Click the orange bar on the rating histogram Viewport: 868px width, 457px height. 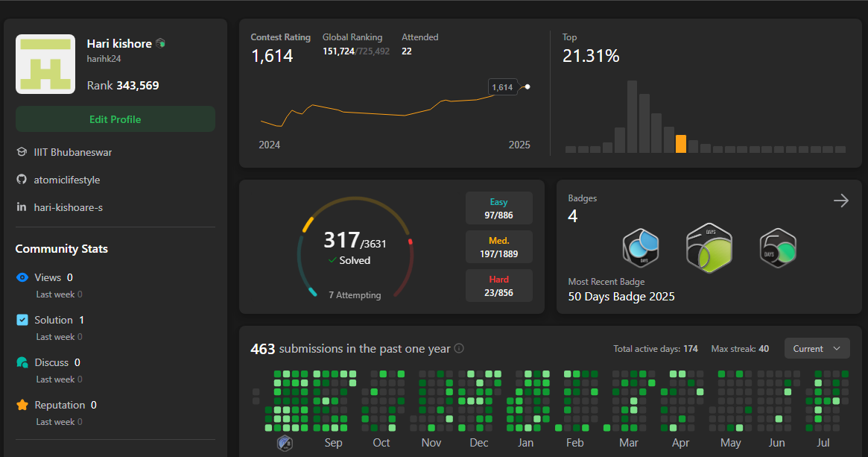coord(681,144)
